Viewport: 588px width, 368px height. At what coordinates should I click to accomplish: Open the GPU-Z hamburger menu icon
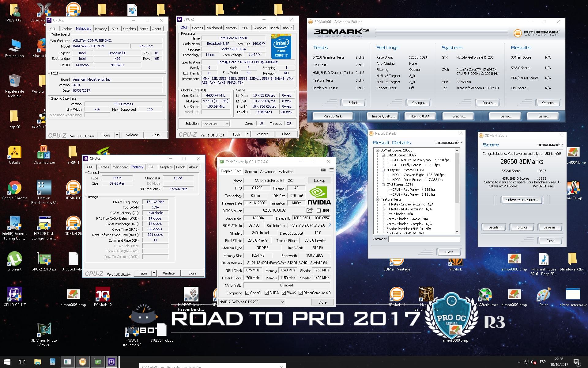(x=331, y=170)
